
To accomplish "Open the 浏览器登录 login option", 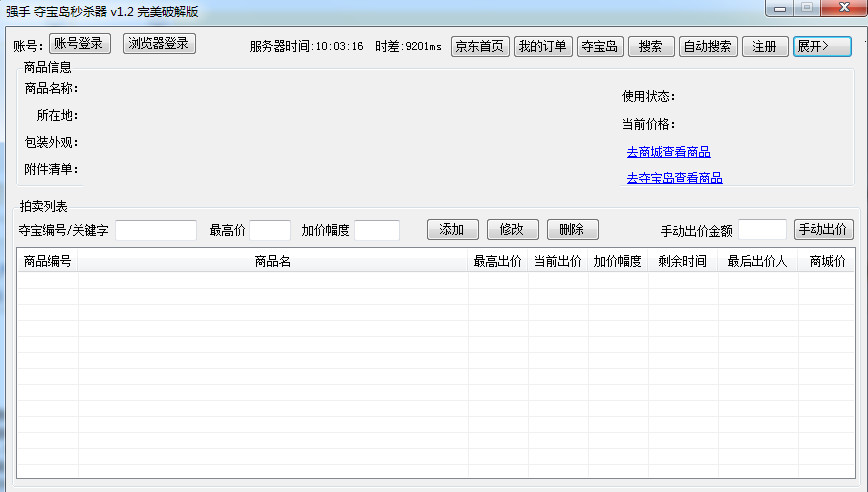I will [x=159, y=44].
